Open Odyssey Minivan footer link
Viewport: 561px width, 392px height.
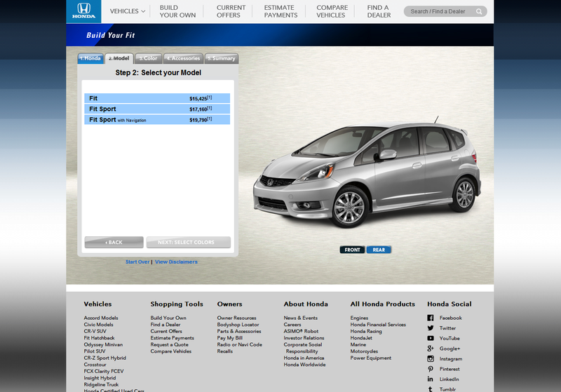point(103,345)
